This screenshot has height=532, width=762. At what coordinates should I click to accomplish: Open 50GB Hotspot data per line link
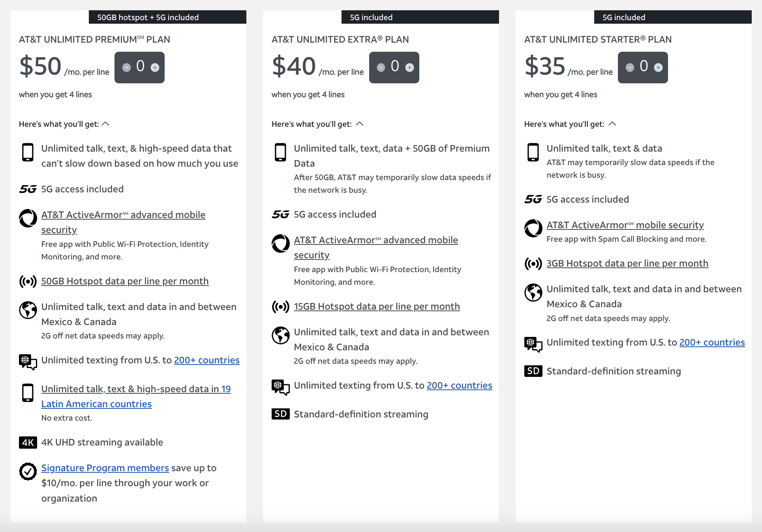point(125,281)
